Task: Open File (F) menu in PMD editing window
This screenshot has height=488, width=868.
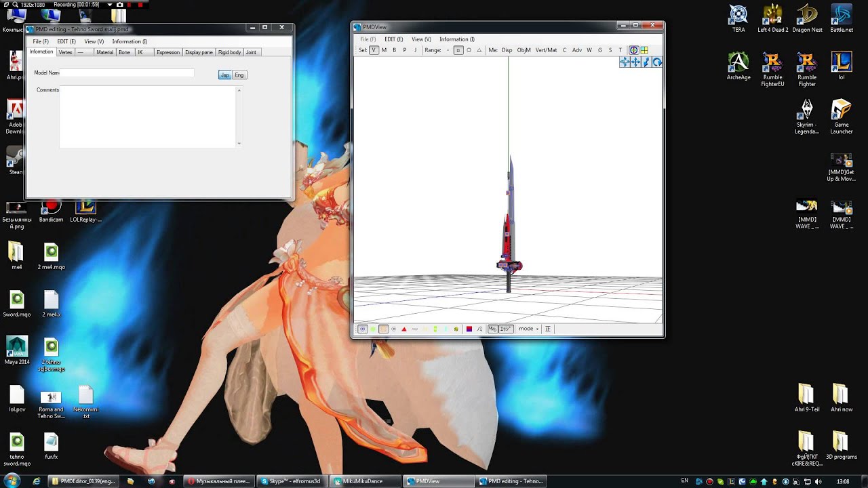Action: point(41,41)
